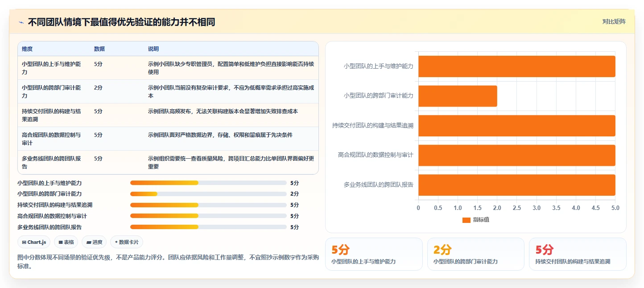
Task: Click the Chart.js chip
Action: [34, 242]
